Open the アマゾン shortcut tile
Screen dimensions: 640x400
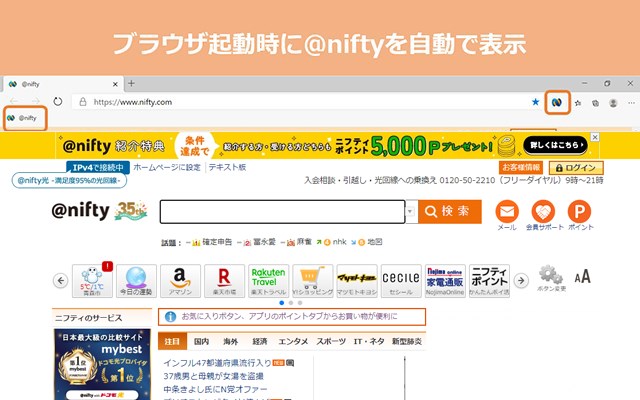[x=180, y=281]
